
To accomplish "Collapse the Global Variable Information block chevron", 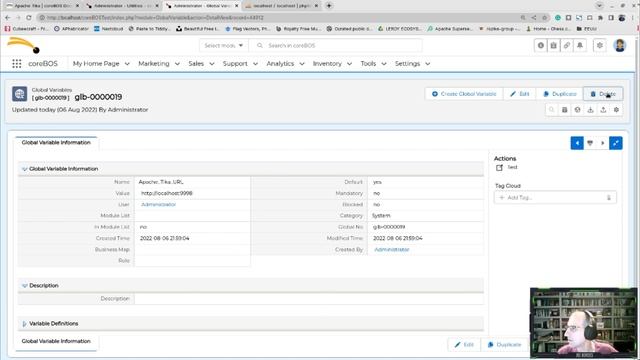I will (24, 169).
